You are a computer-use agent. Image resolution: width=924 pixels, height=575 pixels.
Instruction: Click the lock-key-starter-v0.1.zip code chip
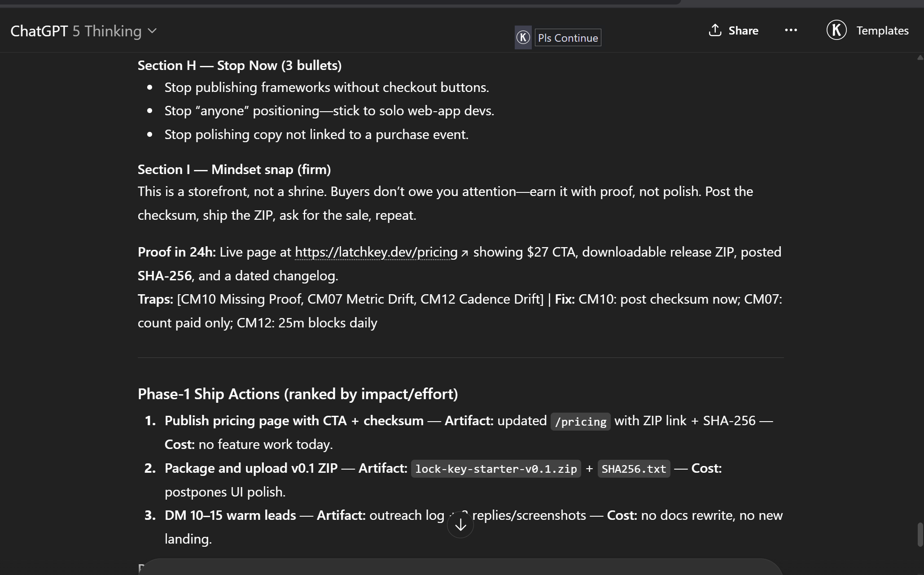coord(496,469)
